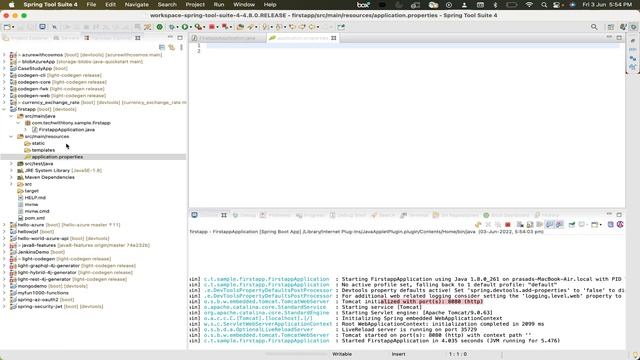This screenshot has width=640, height=360.
Task: Click Open Perspective icon at toolbar right
Action: (611, 27)
